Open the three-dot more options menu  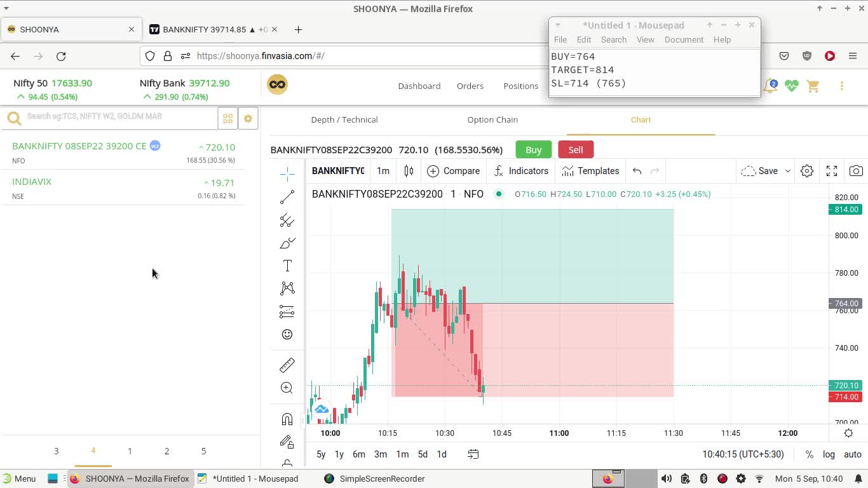842,86
